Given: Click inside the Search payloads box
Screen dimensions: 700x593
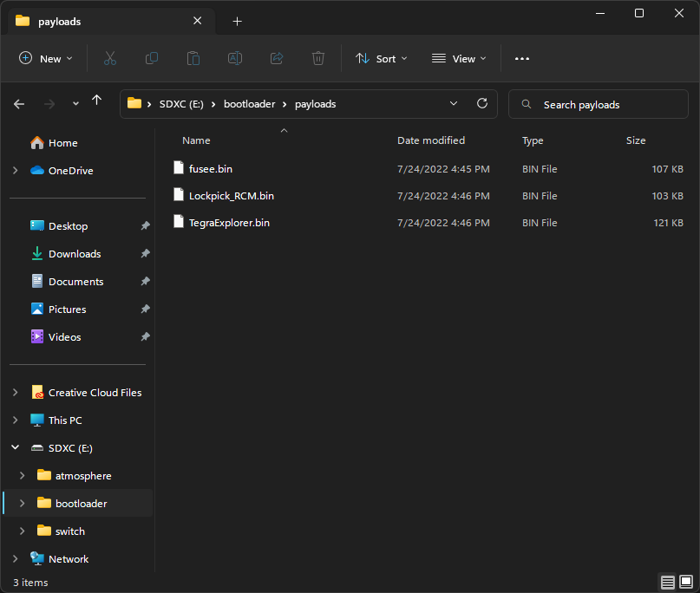Looking at the screenshot, I should tap(598, 103).
